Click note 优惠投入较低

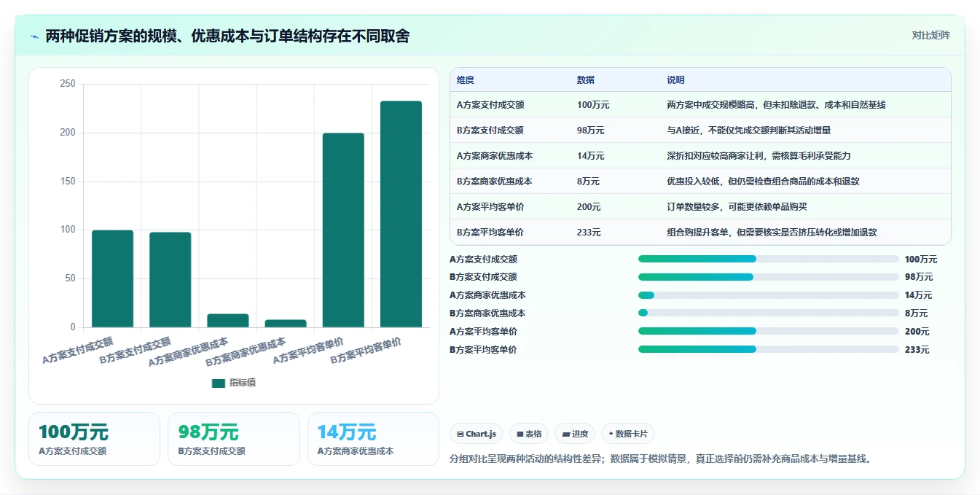click(x=764, y=182)
